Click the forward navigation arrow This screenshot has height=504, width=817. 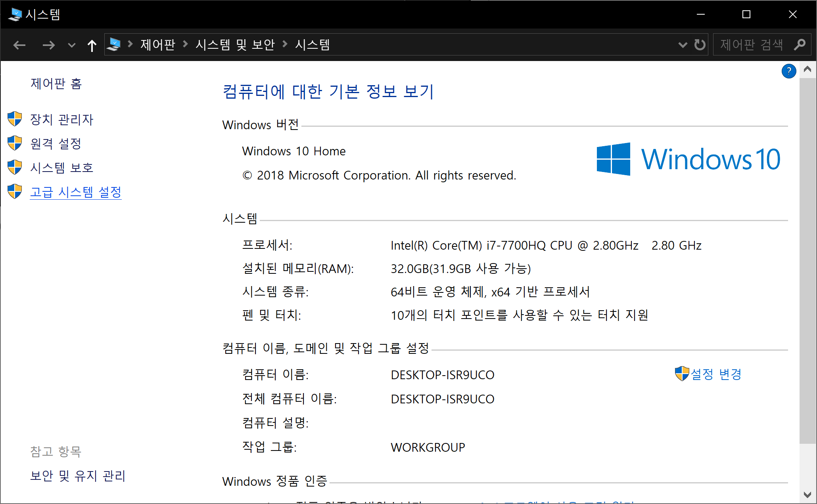(48, 45)
